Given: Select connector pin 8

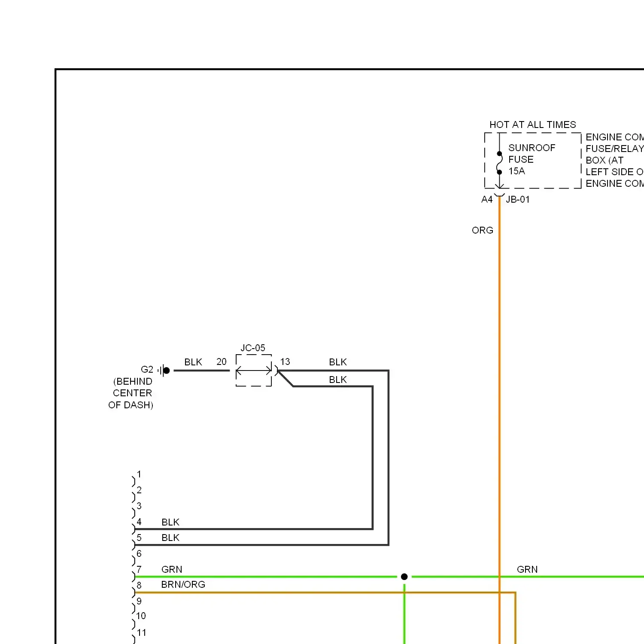Looking at the screenshot, I should coord(139,586).
